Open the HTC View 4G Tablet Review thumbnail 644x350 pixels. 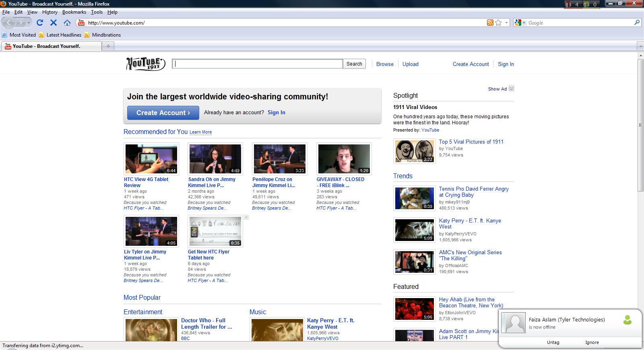(151, 159)
